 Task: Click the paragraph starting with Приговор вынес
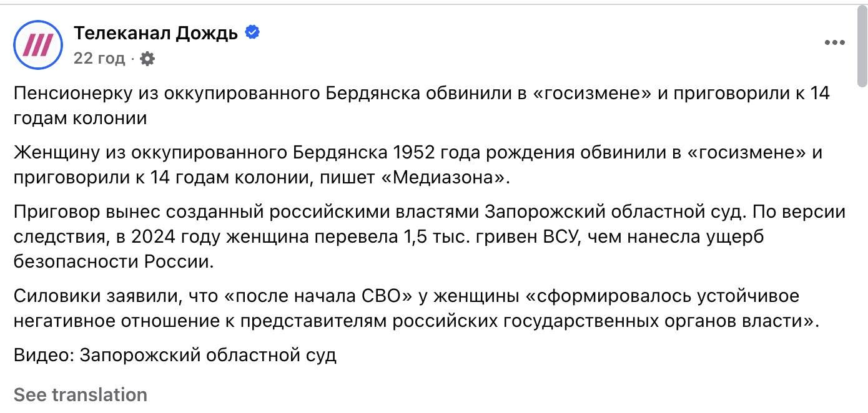[430, 237]
